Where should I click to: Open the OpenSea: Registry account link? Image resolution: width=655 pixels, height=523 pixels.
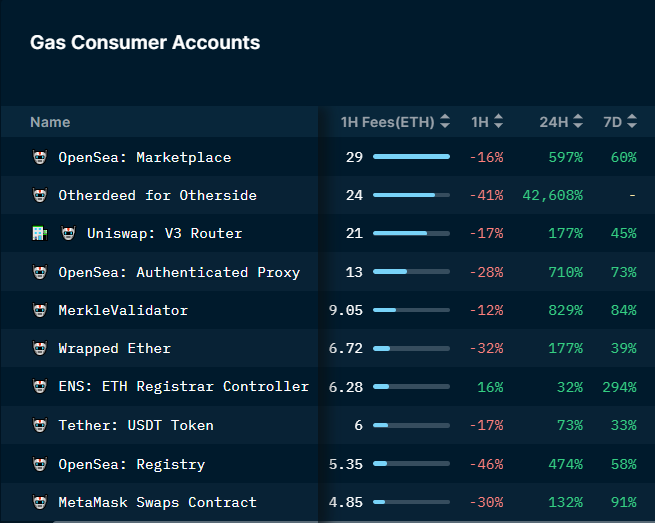coord(131,464)
